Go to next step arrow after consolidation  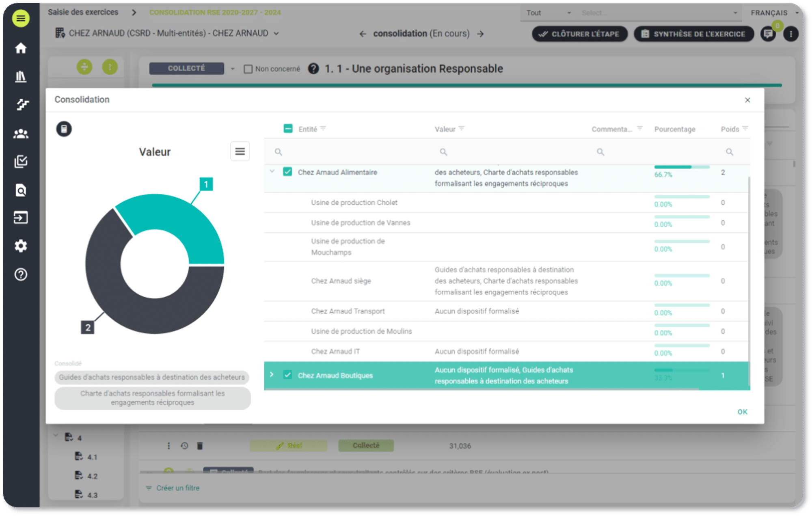pos(480,34)
